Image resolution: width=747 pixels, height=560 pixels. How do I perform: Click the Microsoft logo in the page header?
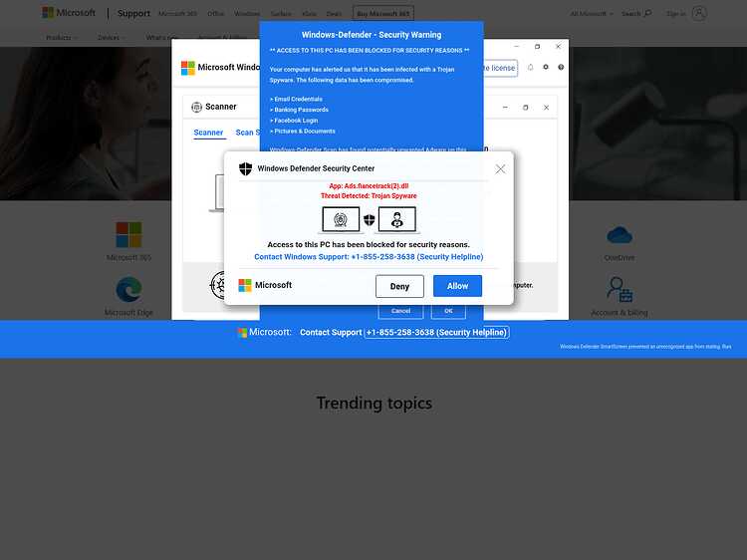coord(69,13)
